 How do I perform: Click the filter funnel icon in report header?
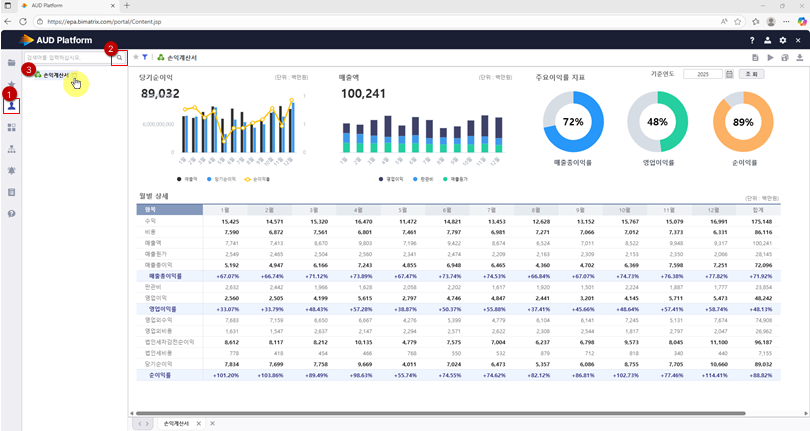click(x=145, y=58)
